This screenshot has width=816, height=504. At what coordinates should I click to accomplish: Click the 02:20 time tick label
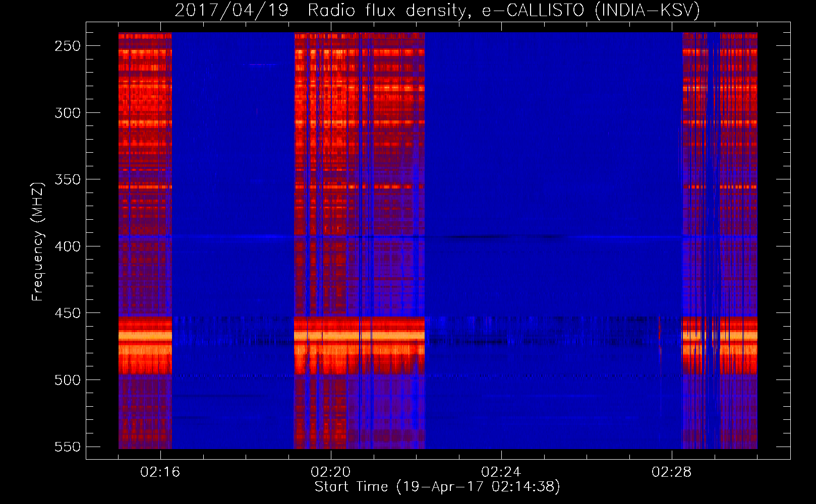coord(330,472)
